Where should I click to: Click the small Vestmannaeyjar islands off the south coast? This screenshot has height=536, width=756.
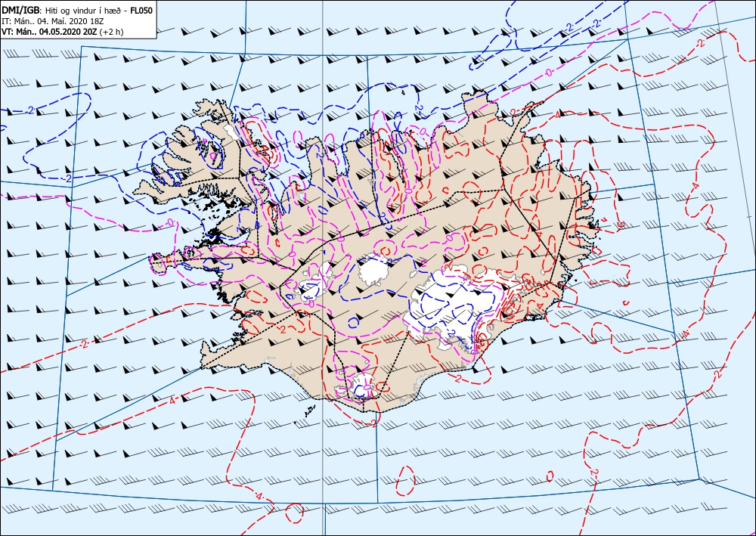click(309, 411)
